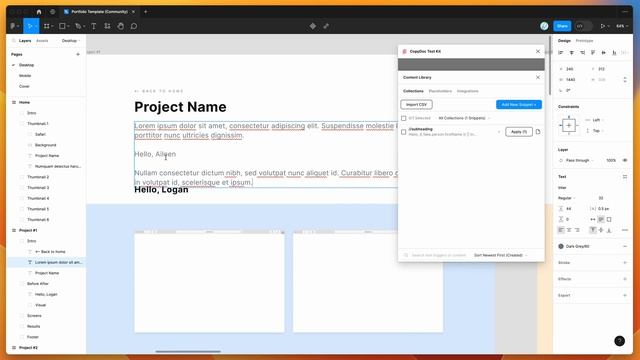Click the Present play icon

[x=602, y=26]
